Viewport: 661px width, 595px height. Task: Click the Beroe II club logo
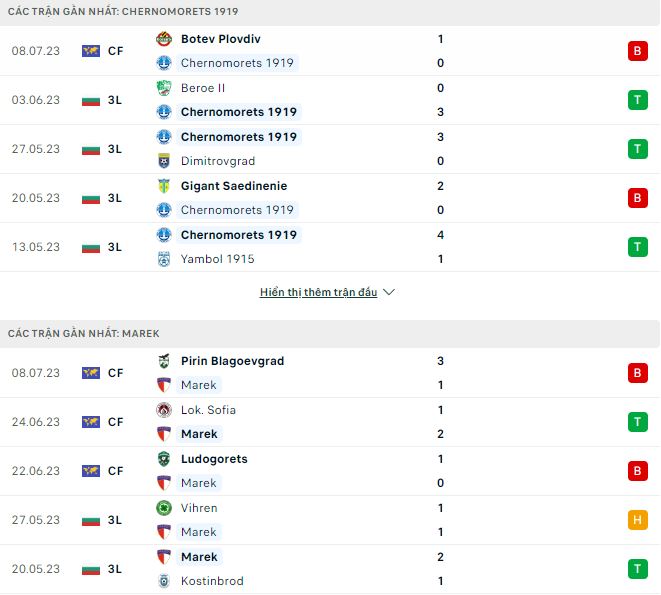[164, 88]
